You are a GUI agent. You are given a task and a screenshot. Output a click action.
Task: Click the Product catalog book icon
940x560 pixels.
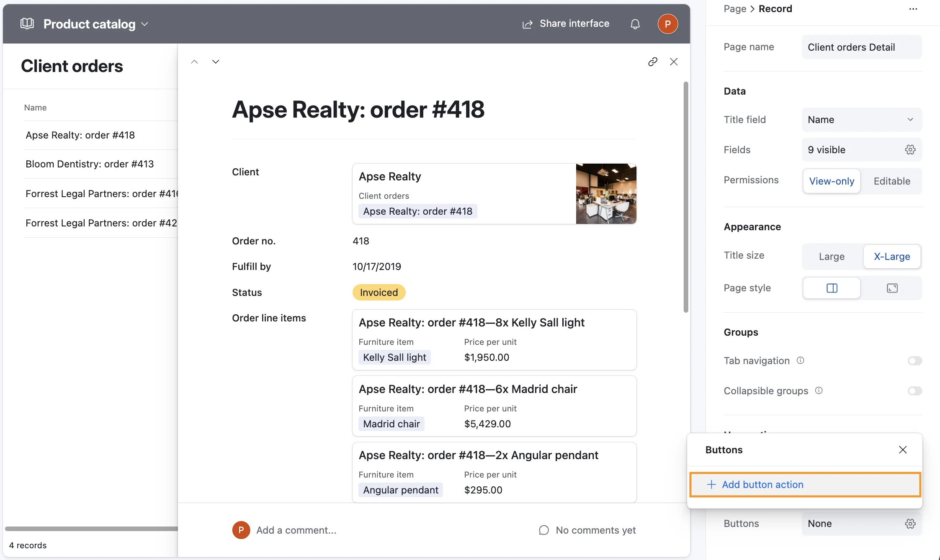pos(26,24)
